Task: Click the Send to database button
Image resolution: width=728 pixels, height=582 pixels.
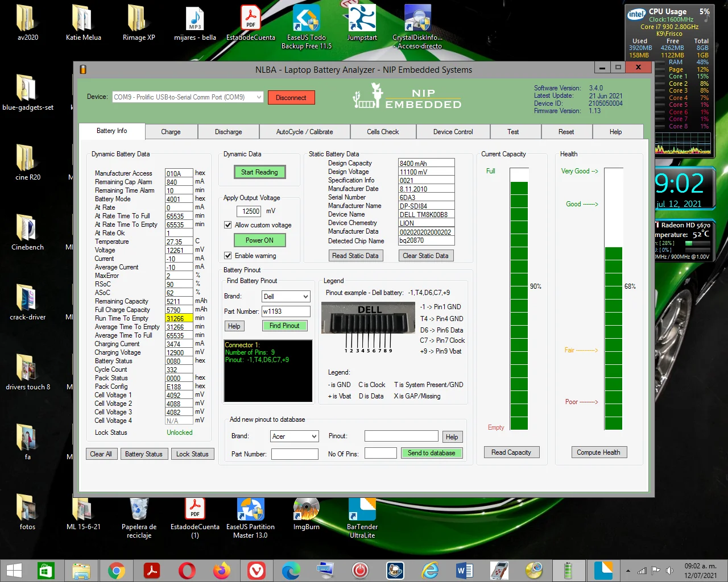Action: (x=432, y=453)
